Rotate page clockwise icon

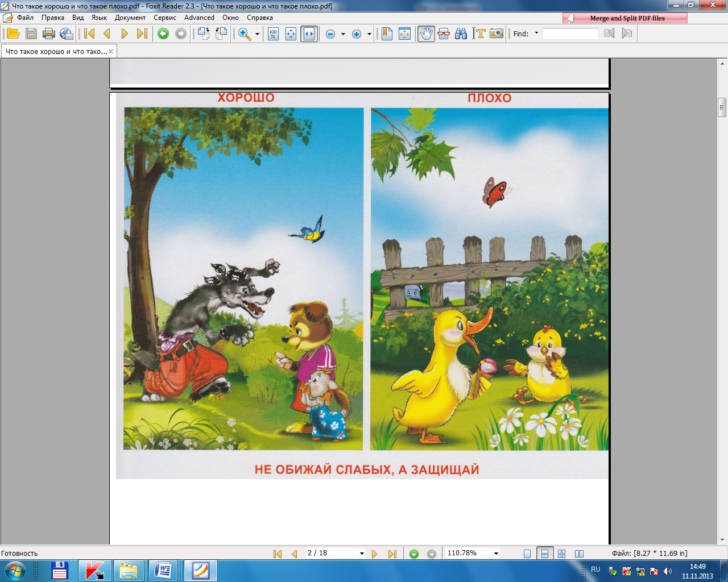204,34
